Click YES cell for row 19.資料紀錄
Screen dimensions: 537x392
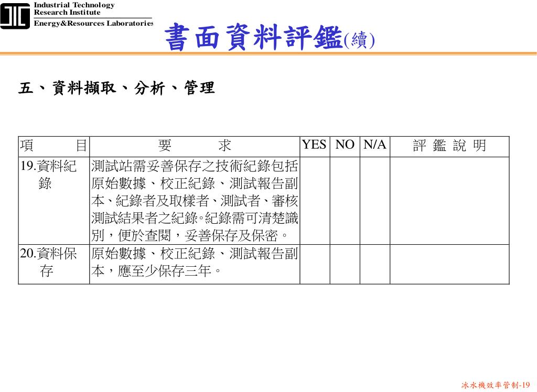[x=315, y=201]
